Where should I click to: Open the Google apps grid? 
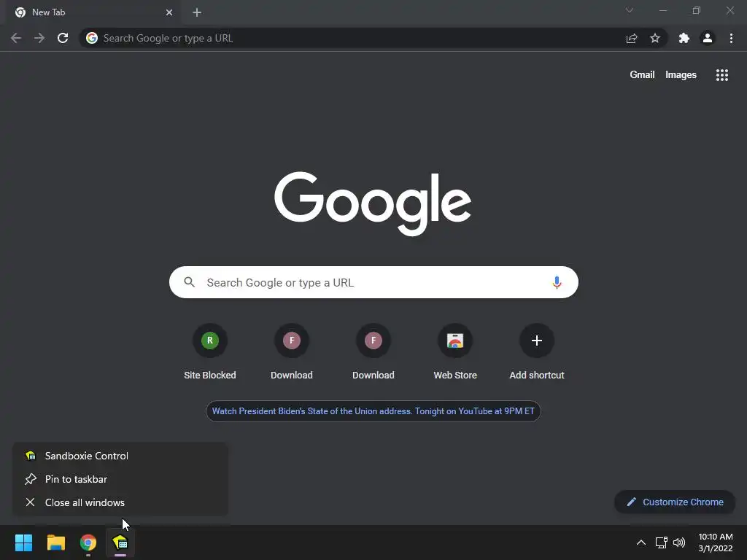click(x=722, y=75)
